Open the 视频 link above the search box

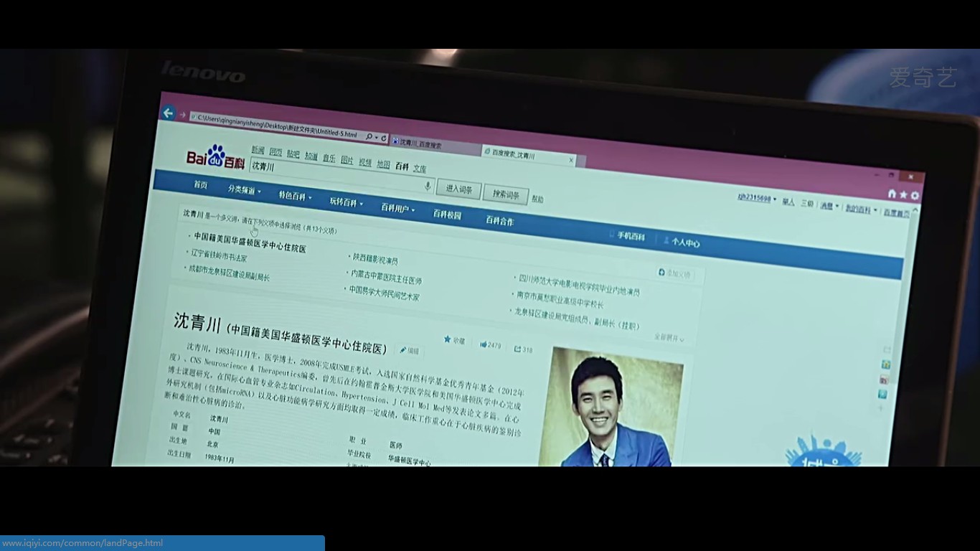(365, 162)
